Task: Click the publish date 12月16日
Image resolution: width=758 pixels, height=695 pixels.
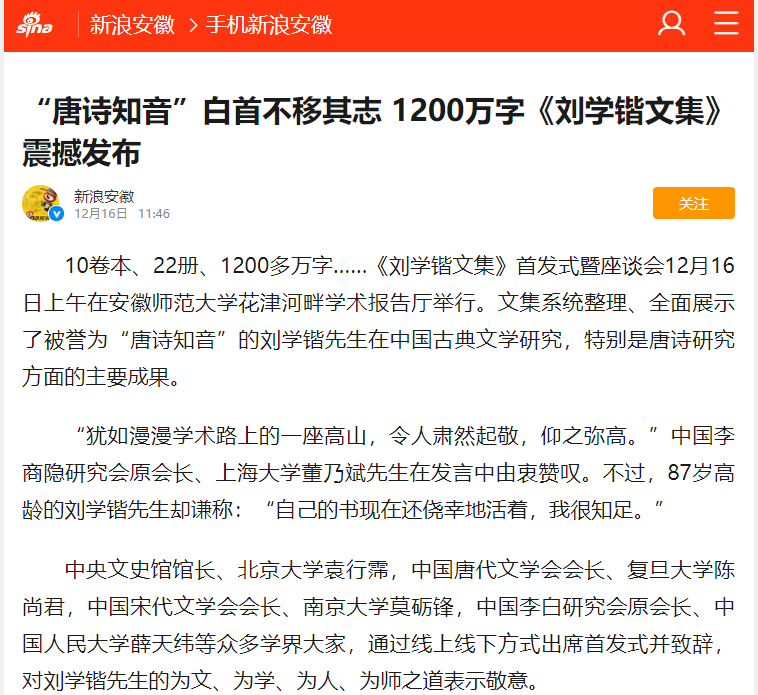Action: [x=101, y=214]
